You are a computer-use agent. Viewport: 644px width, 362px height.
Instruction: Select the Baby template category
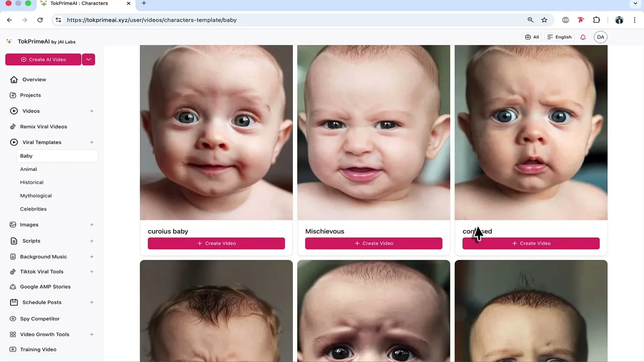pyautogui.click(x=57, y=156)
